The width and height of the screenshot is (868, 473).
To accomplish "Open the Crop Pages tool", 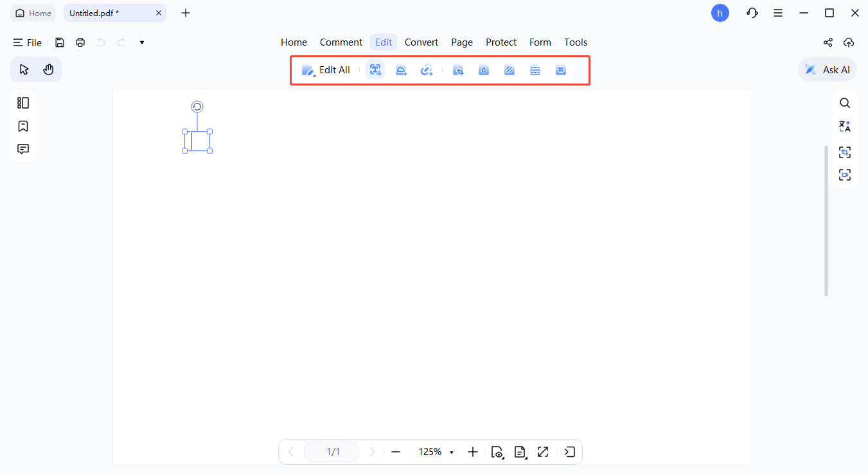I will pos(458,69).
